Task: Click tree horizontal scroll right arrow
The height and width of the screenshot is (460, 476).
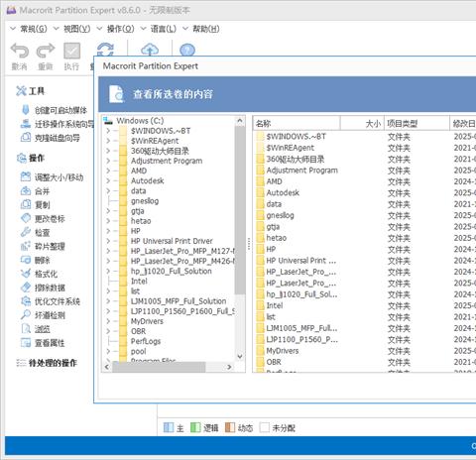Action: 229,367
